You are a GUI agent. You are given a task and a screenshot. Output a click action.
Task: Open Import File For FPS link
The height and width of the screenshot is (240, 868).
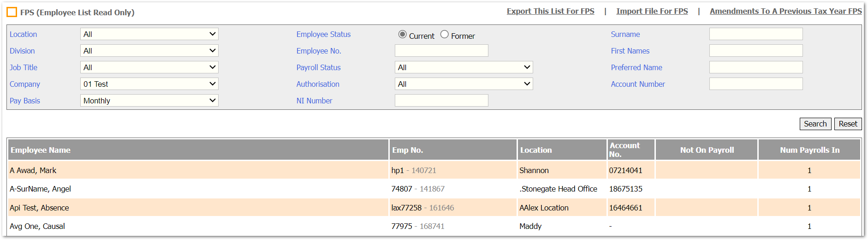tap(652, 12)
